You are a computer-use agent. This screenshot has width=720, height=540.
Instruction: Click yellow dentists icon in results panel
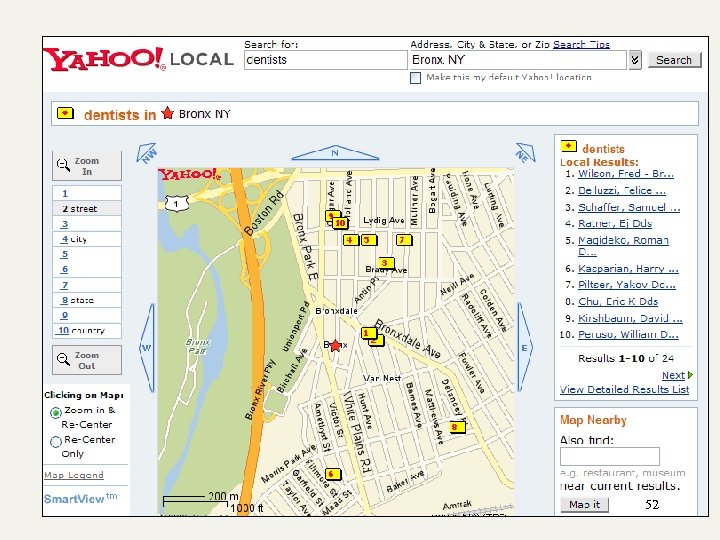coord(568,146)
